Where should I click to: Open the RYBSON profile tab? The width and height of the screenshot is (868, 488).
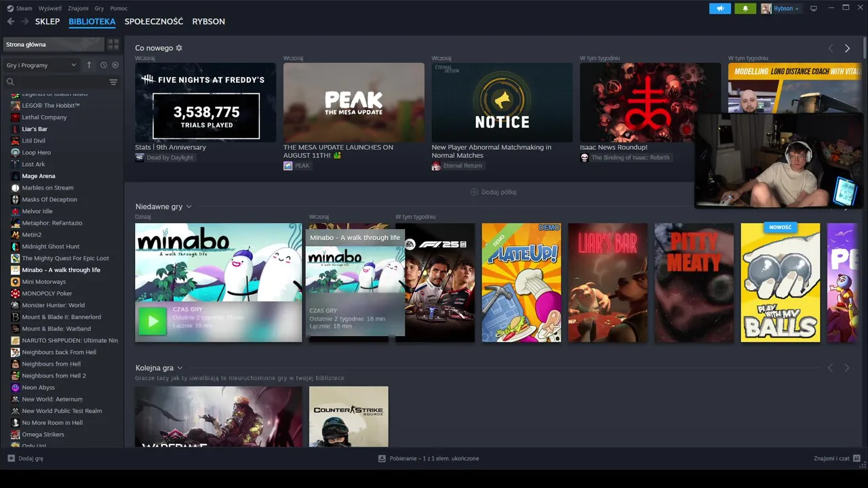209,22
